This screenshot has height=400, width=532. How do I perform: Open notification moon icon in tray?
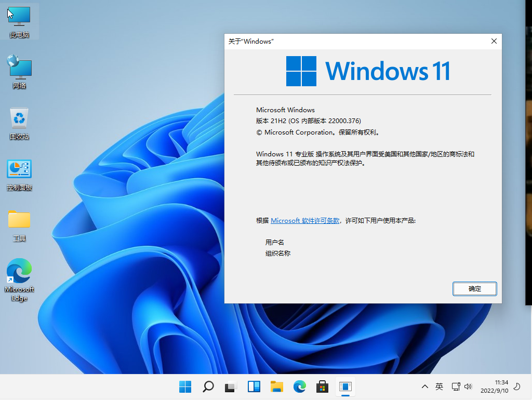coord(517,386)
